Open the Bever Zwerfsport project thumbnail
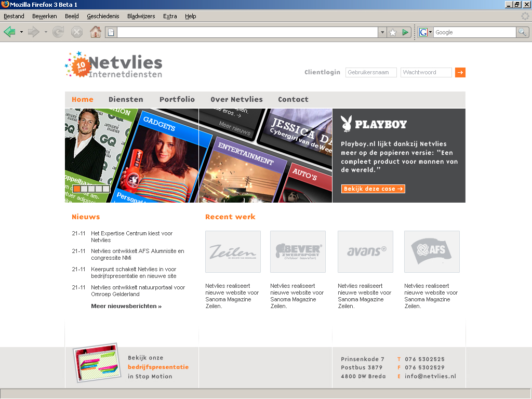Viewport: 532px width, 399px height. (x=298, y=252)
